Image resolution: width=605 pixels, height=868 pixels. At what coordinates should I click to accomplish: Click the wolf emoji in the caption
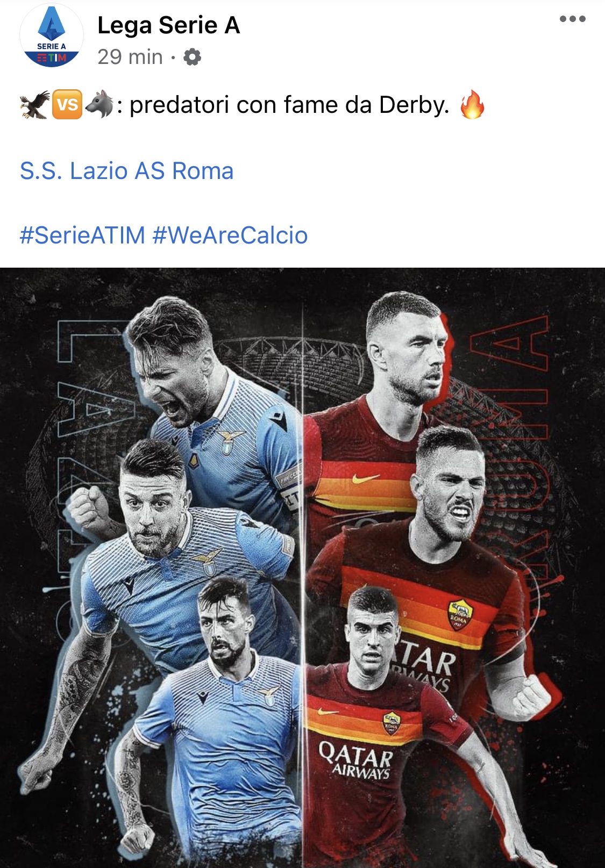99,105
